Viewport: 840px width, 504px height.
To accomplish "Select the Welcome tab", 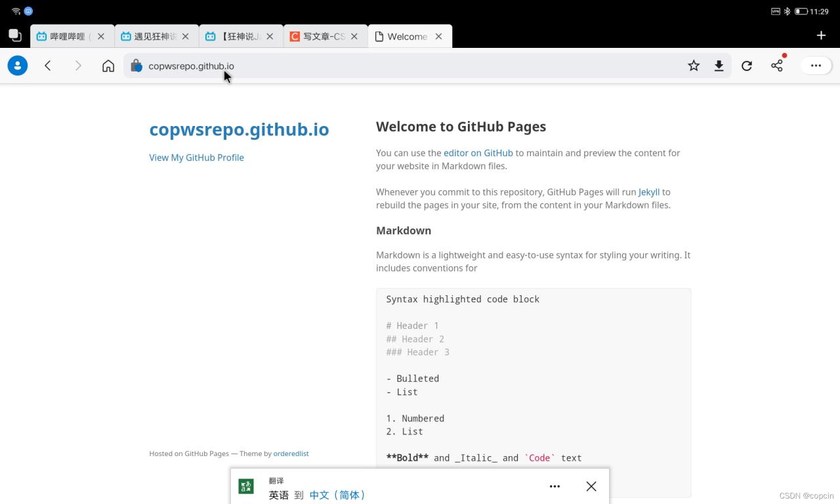I will click(x=410, y=37).
